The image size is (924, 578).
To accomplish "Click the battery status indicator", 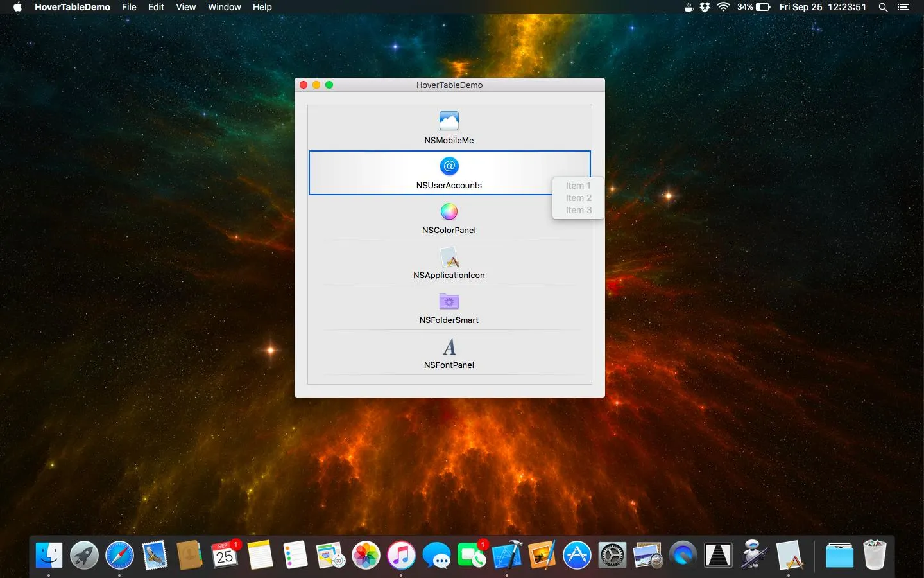I will pyautogui.click(x=754, y=7).
